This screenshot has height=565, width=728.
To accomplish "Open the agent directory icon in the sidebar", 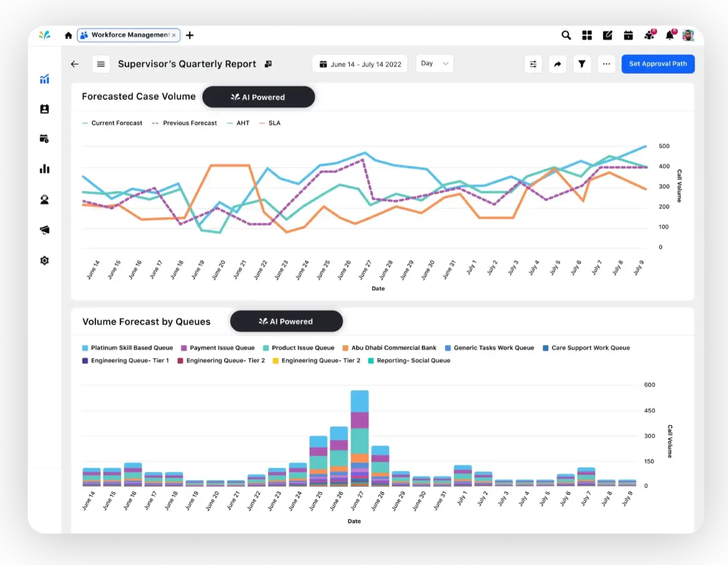I will click(x=45, y=109).
